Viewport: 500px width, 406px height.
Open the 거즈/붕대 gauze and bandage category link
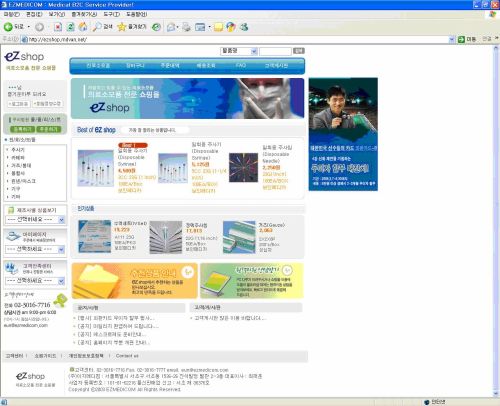point(21,165)
